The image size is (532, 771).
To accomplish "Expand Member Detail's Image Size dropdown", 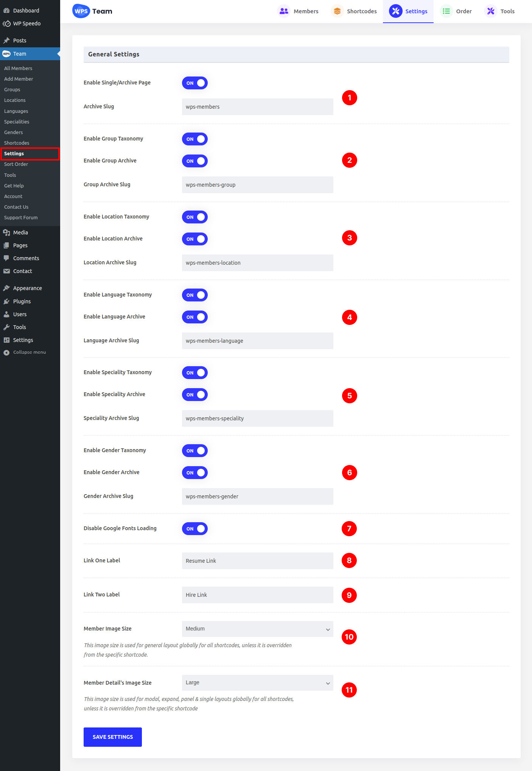I will (x=257, y=683).
